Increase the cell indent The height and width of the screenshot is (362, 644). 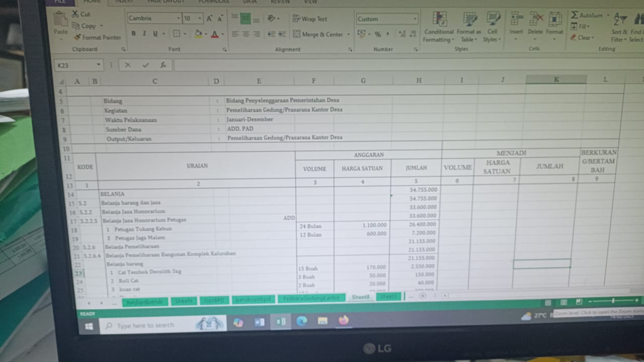click(282, 34)
